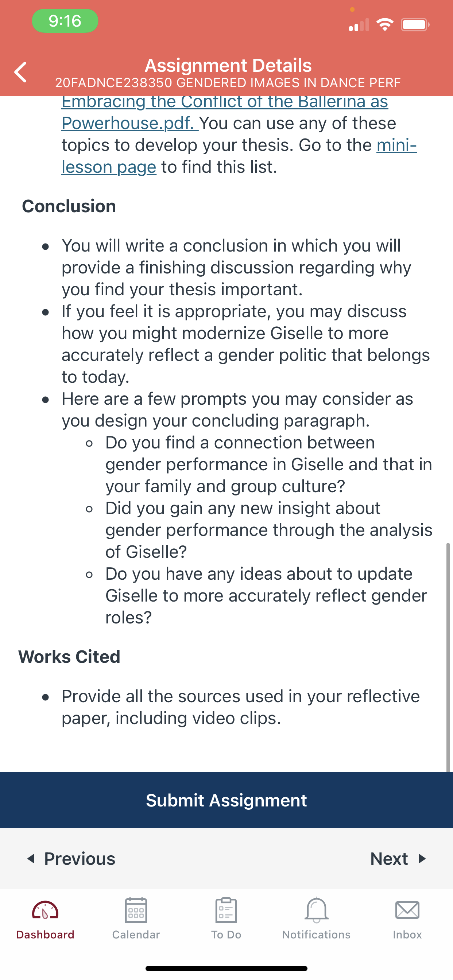Tap the Inbox envelope icon
The image size is (453, 980).
pyautogui.click(x=407, y=910)
